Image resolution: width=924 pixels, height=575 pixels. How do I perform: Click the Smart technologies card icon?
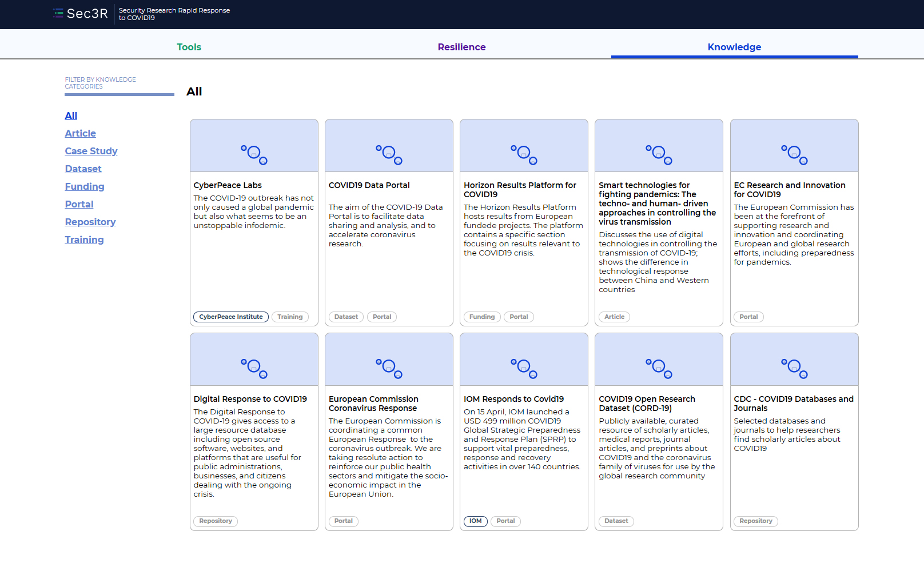point(659,154)
